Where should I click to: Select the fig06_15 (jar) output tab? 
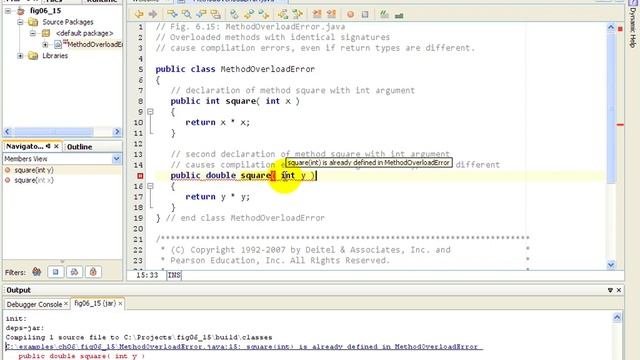95,304
